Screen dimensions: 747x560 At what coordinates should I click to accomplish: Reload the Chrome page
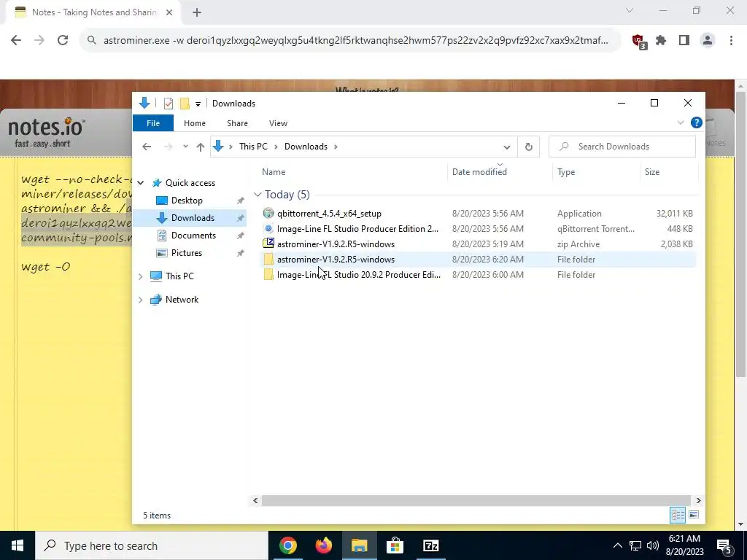[x=63, y=41]
